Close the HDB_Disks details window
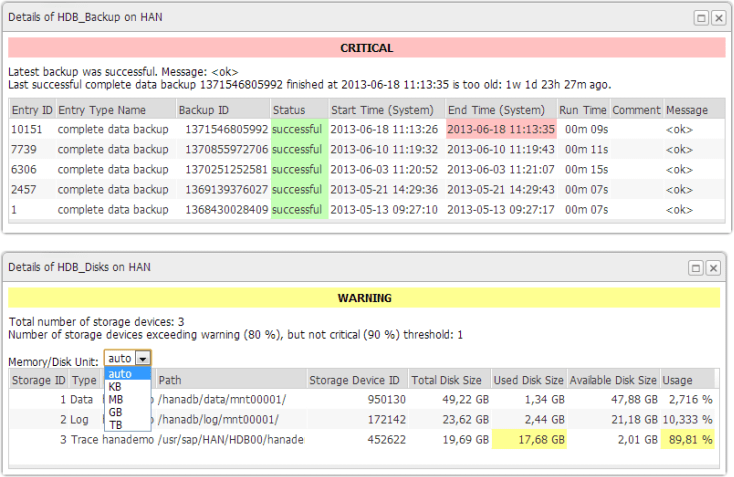Screen dimensions: 734x477 pyautogui.click(x=714, y=268)
